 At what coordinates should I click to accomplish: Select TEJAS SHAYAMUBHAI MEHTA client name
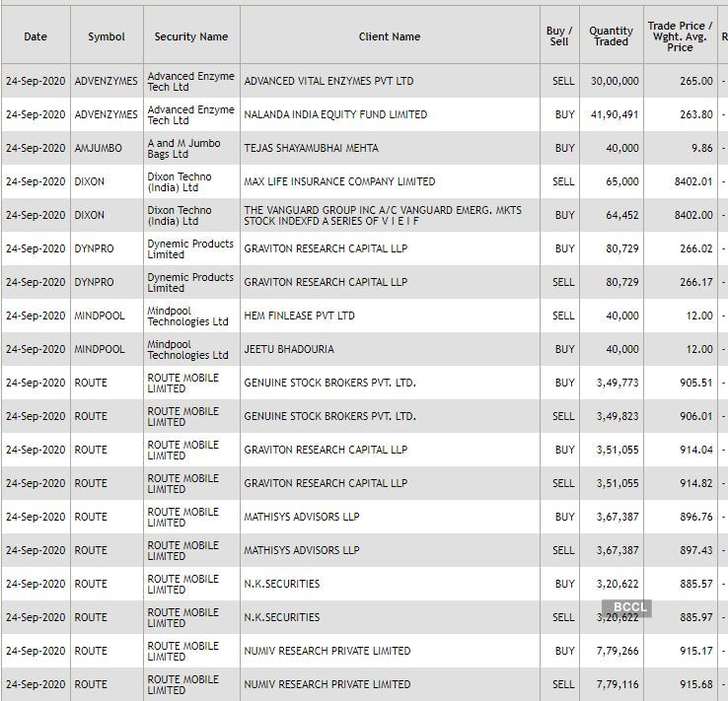click(312, 148)
